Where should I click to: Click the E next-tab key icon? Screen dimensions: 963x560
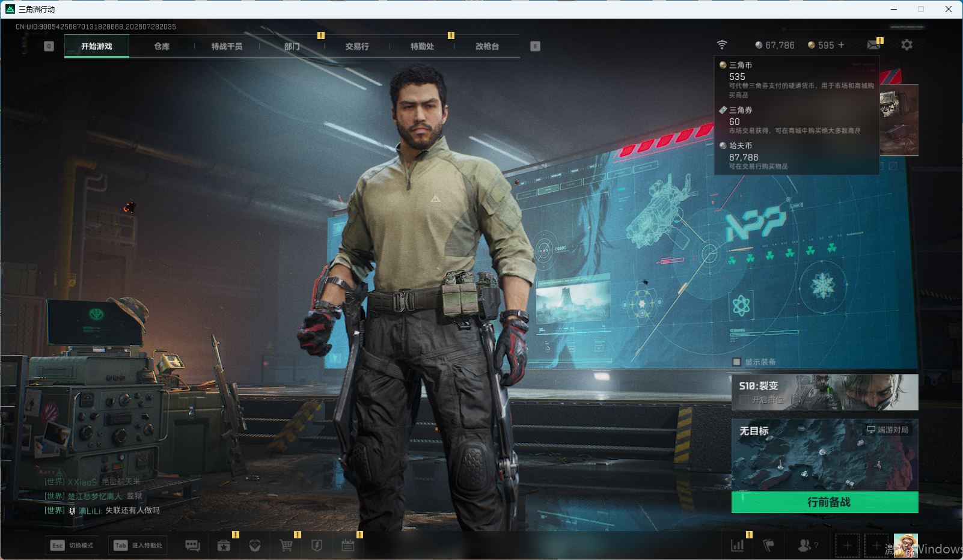pyautogui.click(x=535, y=46)
